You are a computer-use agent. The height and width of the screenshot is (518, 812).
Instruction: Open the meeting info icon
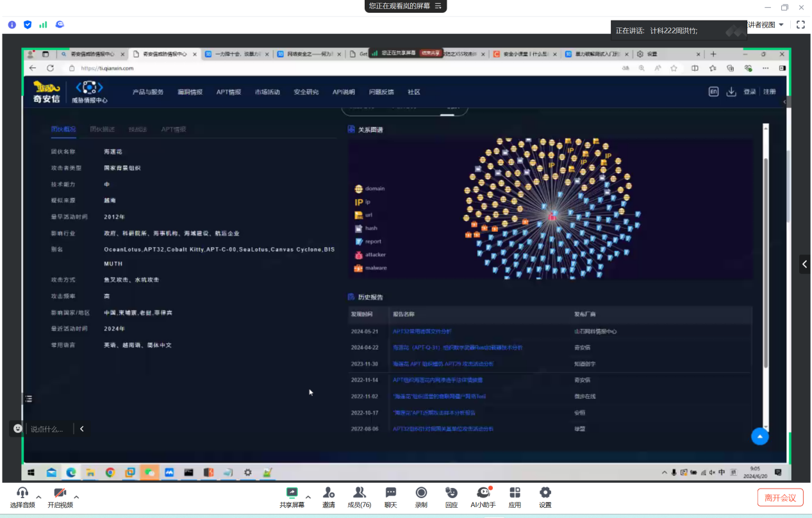point(12,25)
